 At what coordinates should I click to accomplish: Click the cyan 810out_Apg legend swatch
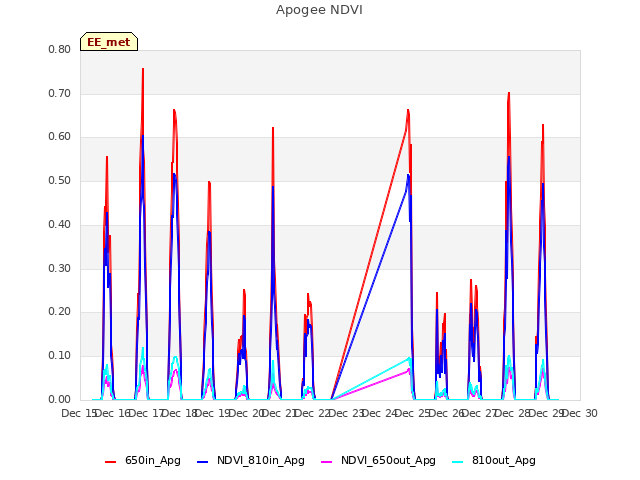point(458,462)
